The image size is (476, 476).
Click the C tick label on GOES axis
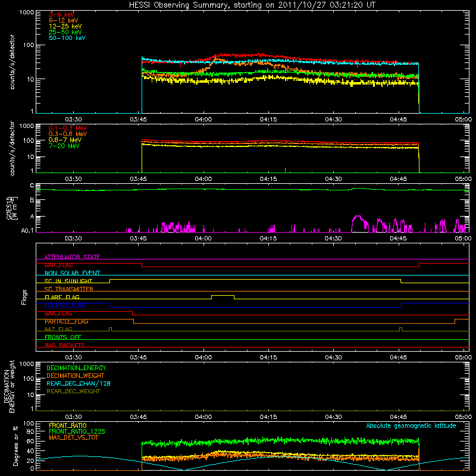coord(32,186)
